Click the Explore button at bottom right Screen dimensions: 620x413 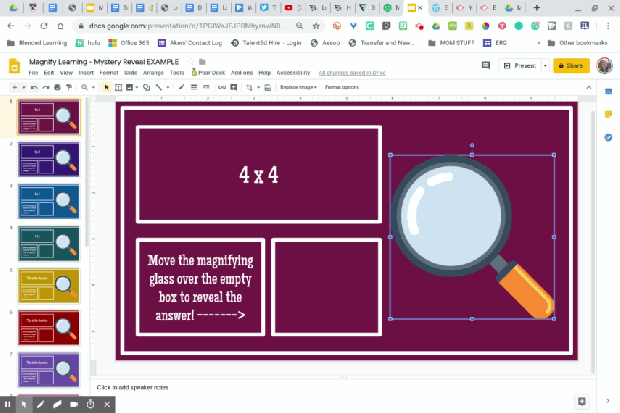click(582, 401)
